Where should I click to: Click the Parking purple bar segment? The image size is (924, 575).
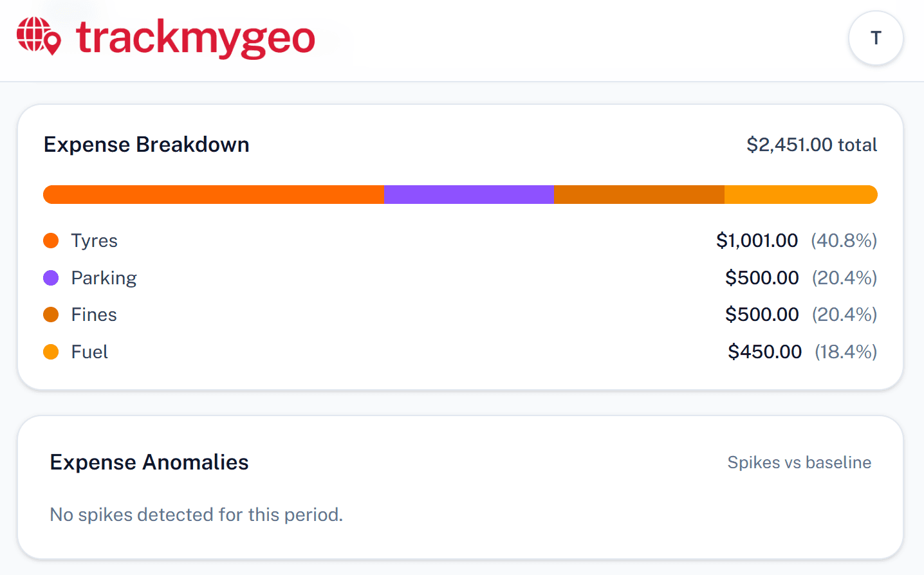(x=468, y=194)
